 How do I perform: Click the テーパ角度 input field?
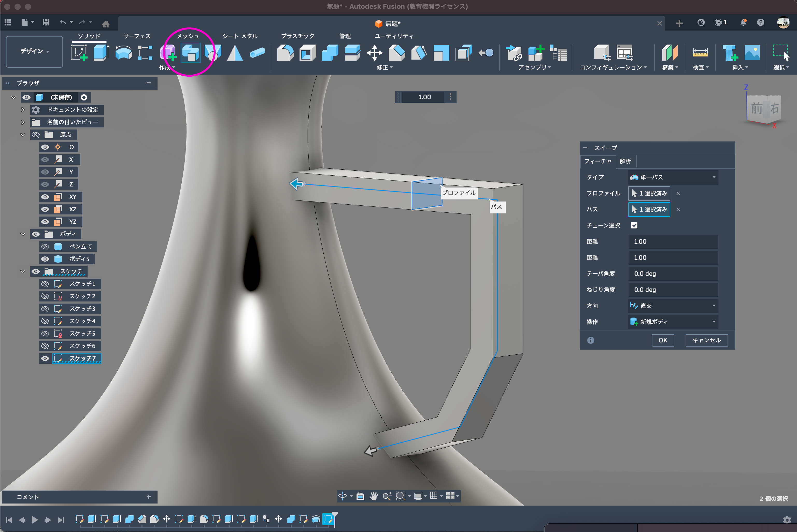tap(673, 274)
